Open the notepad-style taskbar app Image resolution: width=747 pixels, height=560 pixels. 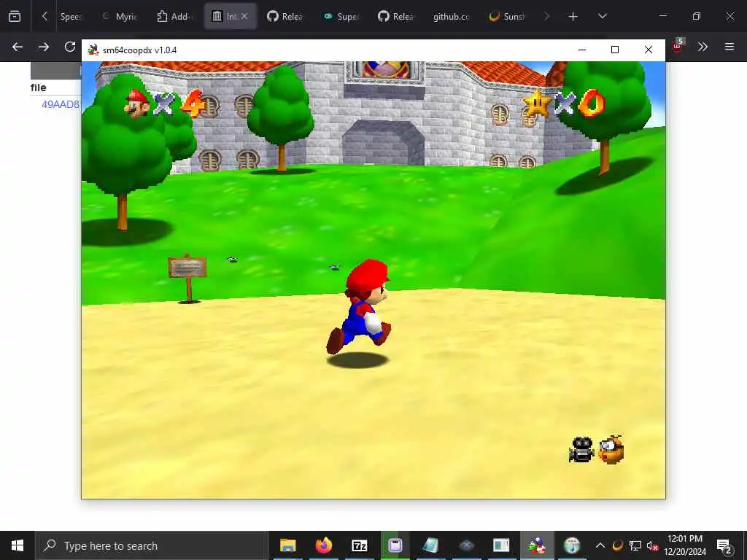(430, 545)
